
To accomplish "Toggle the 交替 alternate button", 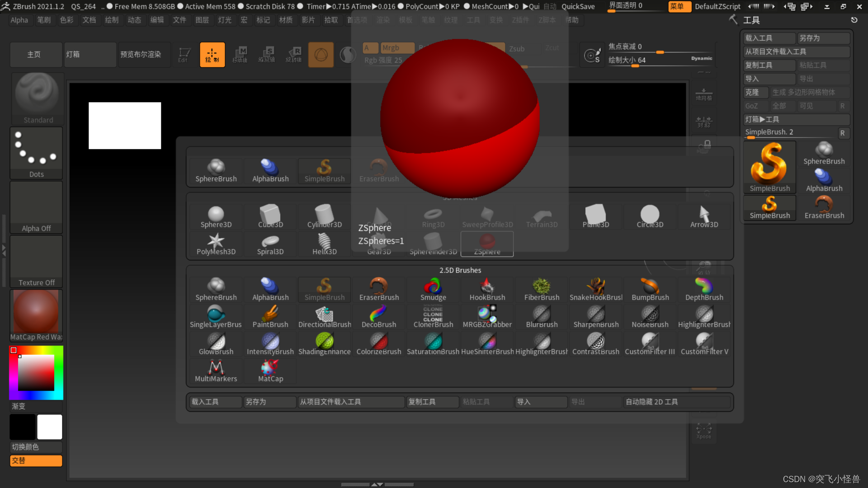I will (x=36, y=460).
